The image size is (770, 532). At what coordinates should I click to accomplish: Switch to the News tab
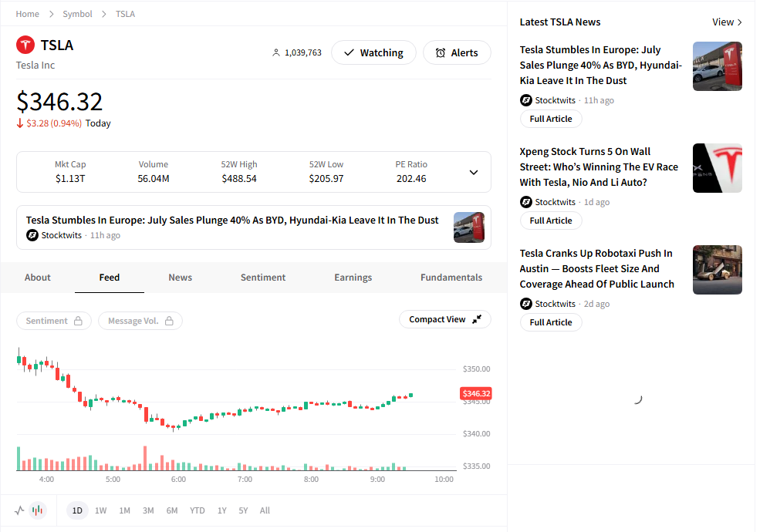[x=181, y=278]
